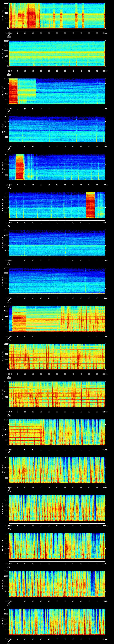Click the '33:00' end time label
The height and width of the screenshot is (644, 114).
pos(105,374)
